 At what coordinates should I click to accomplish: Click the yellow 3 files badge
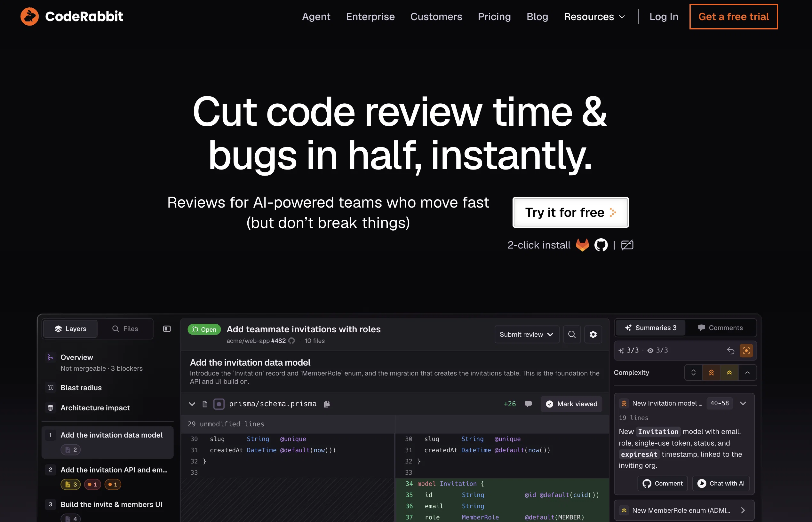(70, 484)
